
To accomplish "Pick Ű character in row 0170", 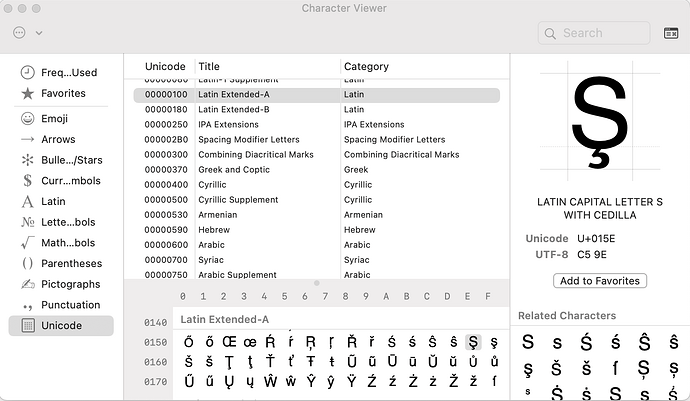I will 188,382.
